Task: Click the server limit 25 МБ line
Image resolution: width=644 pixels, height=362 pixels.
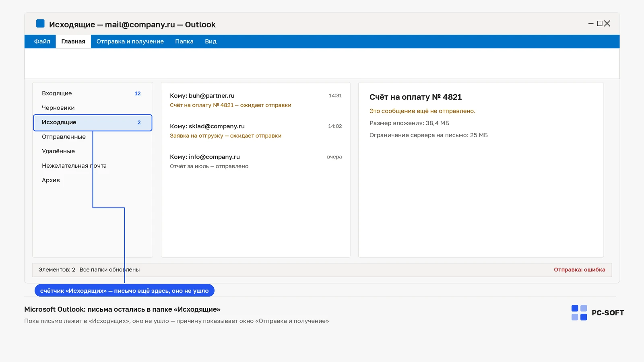Action: 429,135
